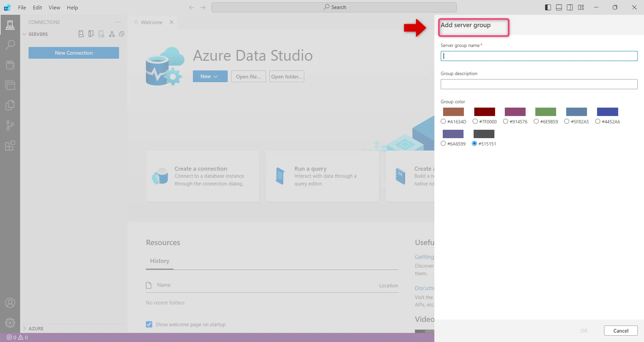Image resolution: width=644 pixels, height=342 pixels.
Task: Click the errors and warnings status bar indicator
Action: [x=17, y=337]
